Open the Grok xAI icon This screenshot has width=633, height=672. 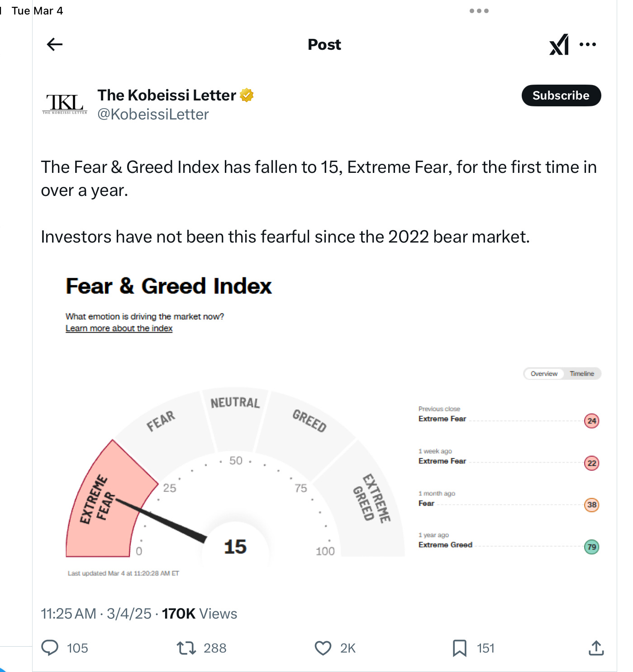tap(559, 44)
